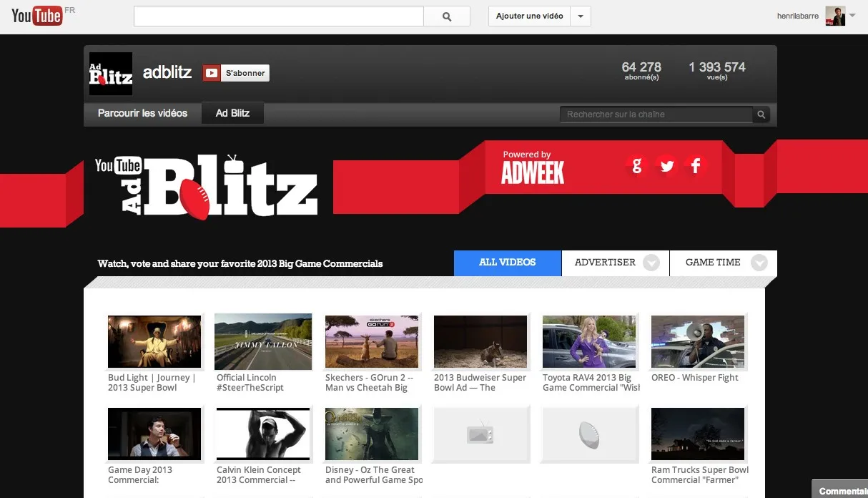Image resolution: width=868 pixels, height=498 pixels.
Task: Click the YouTube logo in header
Action: coord(37,15)
